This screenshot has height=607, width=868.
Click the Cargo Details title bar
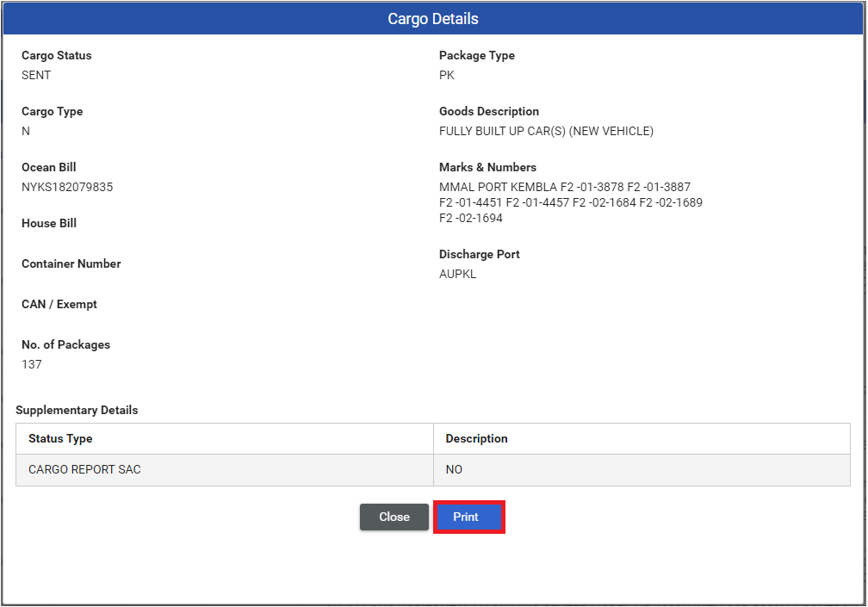pos(433,19)
